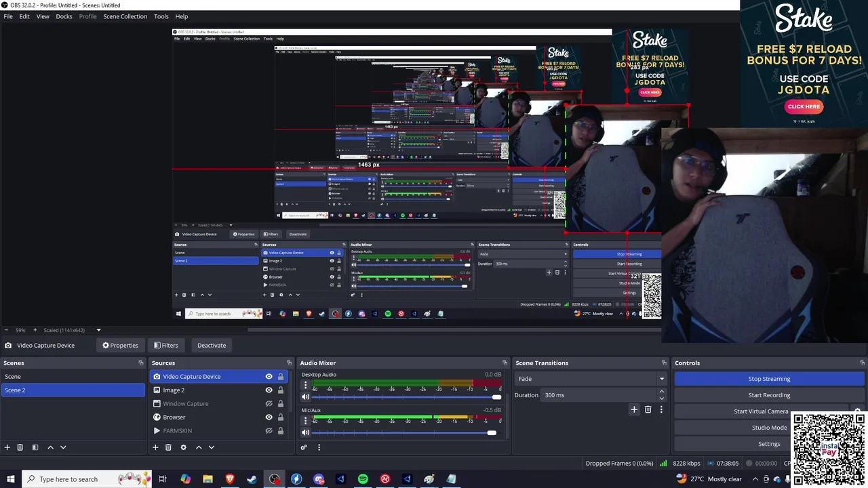This screenshot has width=868, height=488.
Task: Toggle lock on Image 2 source
Action: (x=281, y=390)
